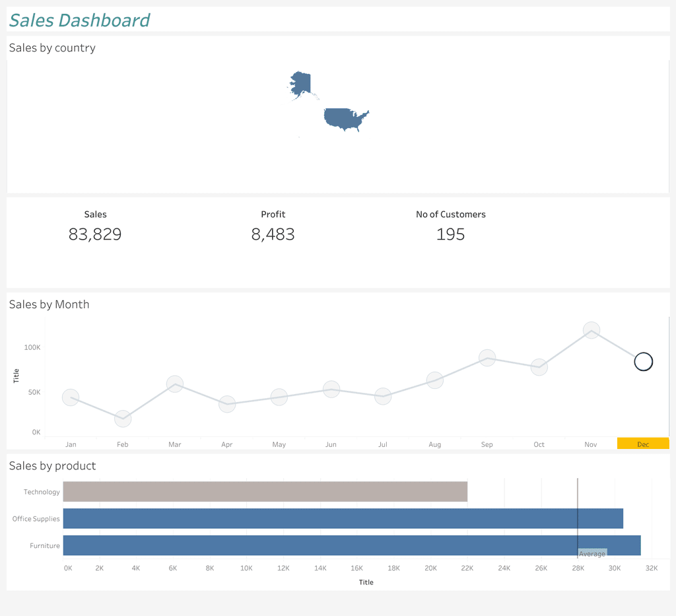Click the yellow highlighted Dec axis label

click(643, 444)
